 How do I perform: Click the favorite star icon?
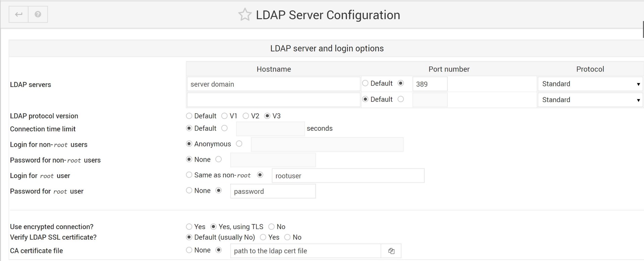pos(245,15)
